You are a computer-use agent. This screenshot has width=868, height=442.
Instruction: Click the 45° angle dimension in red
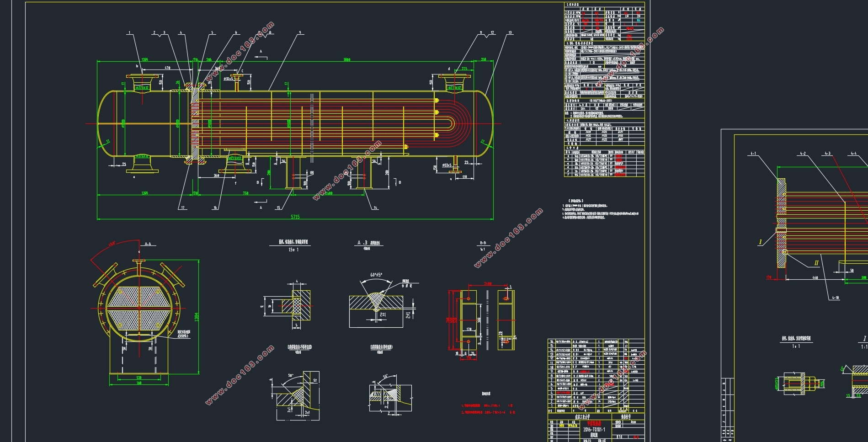coord(112,244)
